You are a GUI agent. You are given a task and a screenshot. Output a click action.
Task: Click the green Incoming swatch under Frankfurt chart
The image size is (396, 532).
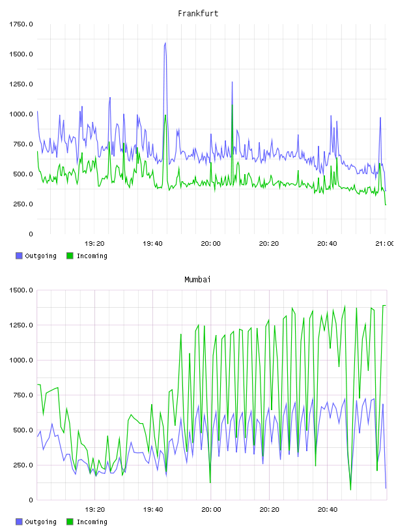pyautogui.click(x=70, y=256)
